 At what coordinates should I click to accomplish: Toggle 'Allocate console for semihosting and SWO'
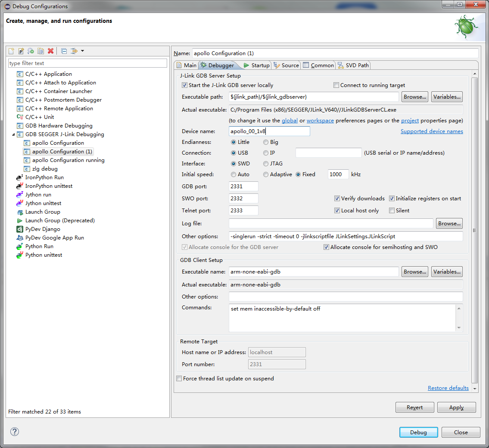click(326, 247)
